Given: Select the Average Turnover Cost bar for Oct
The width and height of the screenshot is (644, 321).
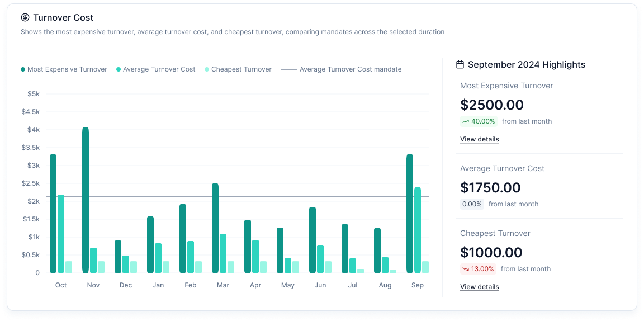Looking at the screenshot, I should coord(61,234).
